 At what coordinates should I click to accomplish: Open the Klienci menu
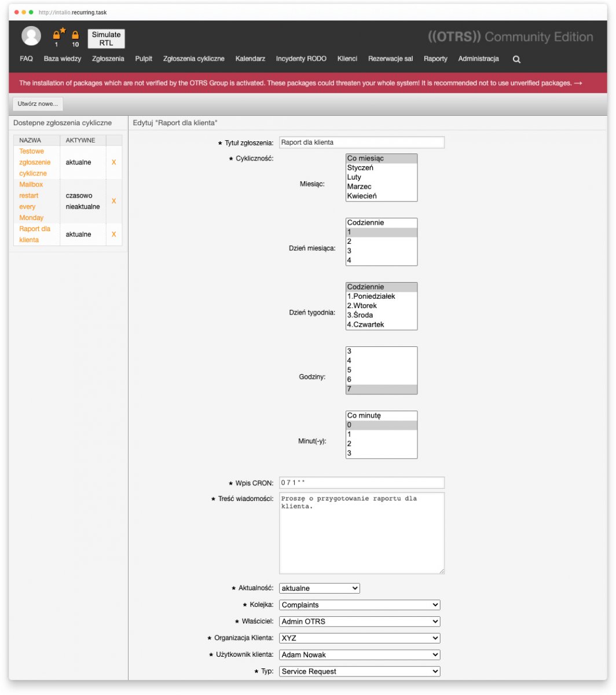347,59
